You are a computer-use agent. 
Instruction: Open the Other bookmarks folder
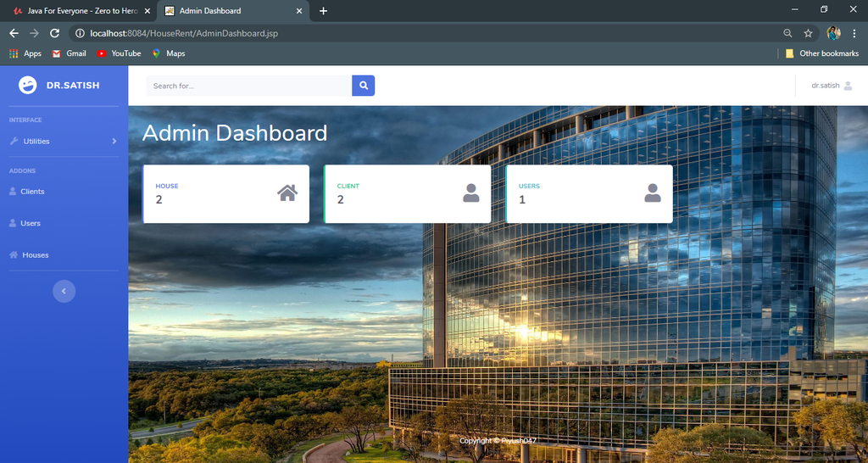(821, 53)
